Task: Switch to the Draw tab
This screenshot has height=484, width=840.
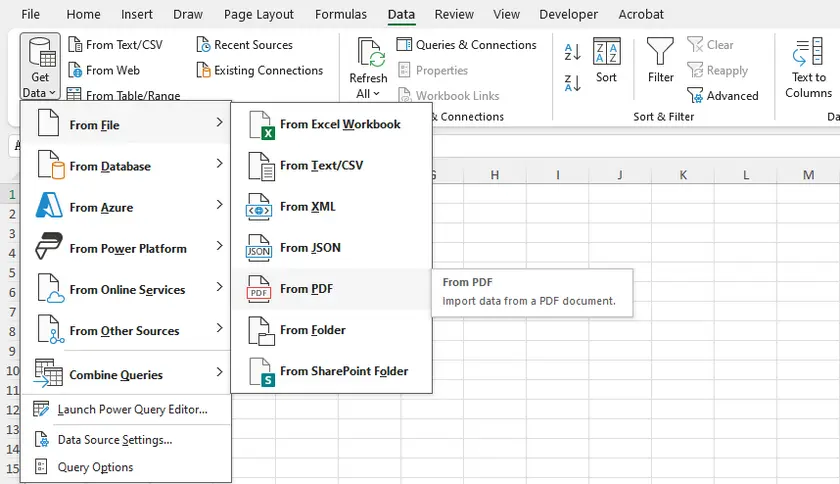Action: point(188,14)
